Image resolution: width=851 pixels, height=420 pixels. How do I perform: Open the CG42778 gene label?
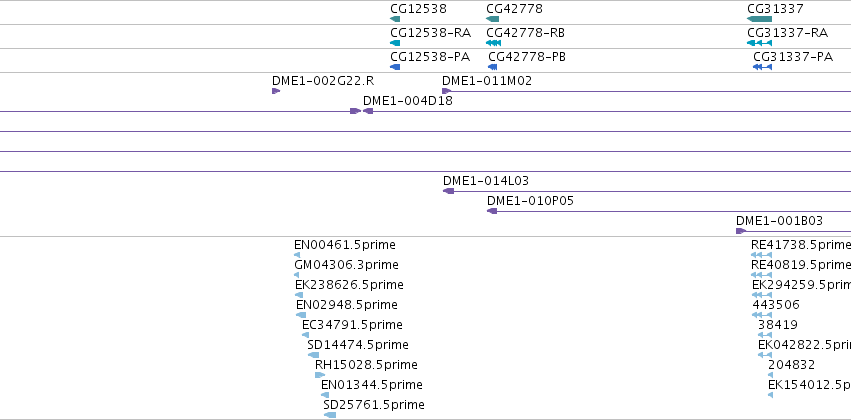515,9
